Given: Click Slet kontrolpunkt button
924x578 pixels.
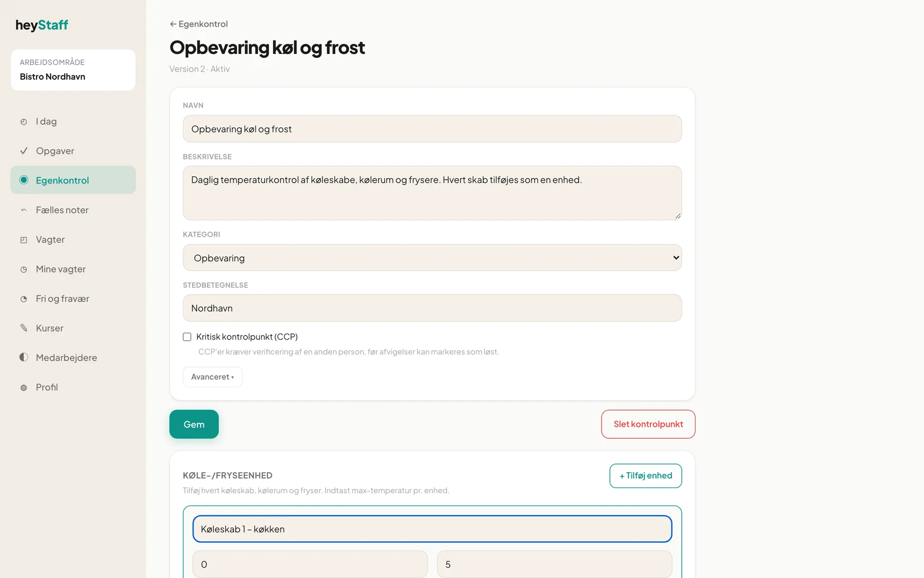Looking at the screenshot, I should 648,424.
